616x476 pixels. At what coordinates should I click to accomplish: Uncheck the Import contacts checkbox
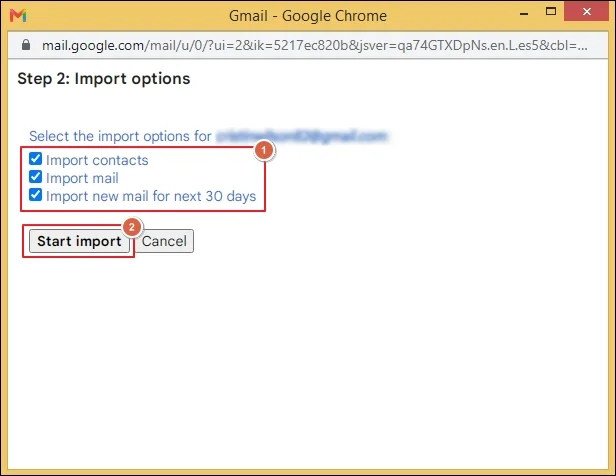pos(35,159)
